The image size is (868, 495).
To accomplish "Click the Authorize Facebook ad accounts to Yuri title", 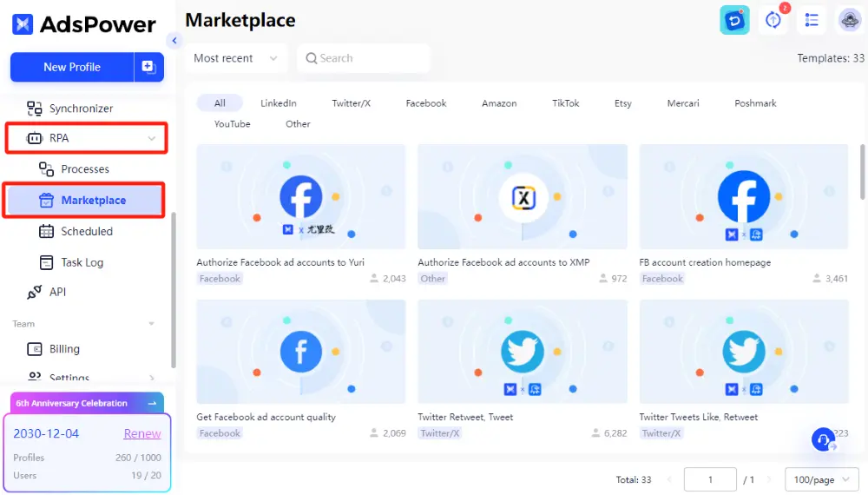I will [x=280, y=262].
